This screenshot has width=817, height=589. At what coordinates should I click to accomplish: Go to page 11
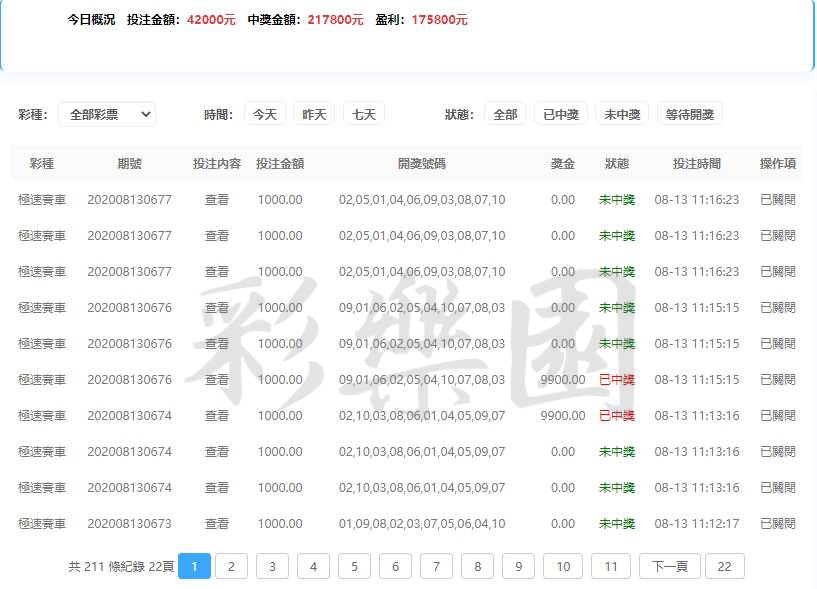coord(611,566)
